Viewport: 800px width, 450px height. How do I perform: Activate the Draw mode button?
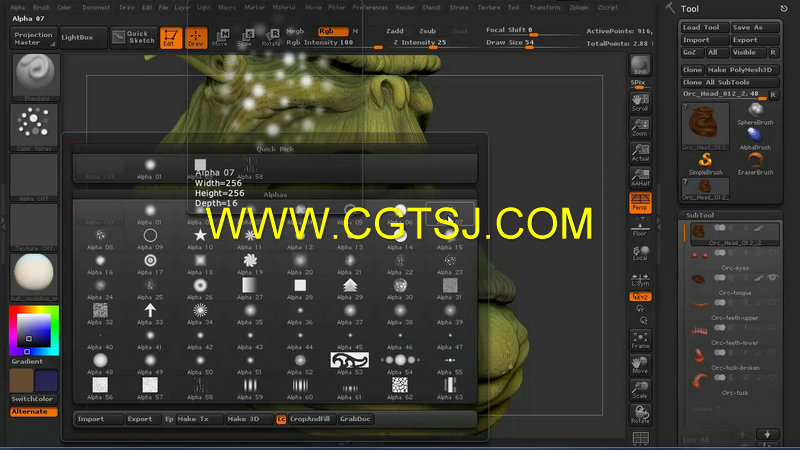click(196, 38)
